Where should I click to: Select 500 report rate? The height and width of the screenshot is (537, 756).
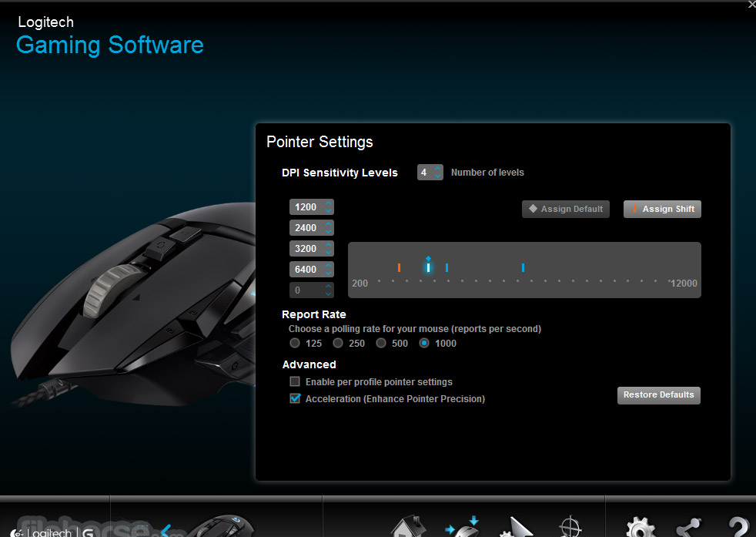click(381, 343)
